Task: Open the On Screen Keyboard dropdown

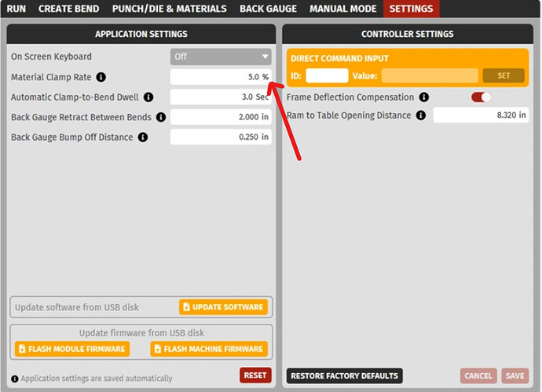Action: [221, 57]
